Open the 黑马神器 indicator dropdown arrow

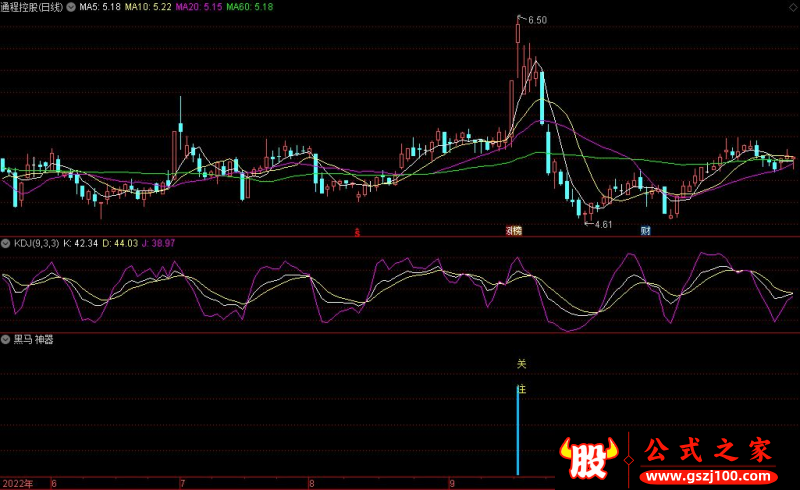(5, 340)
